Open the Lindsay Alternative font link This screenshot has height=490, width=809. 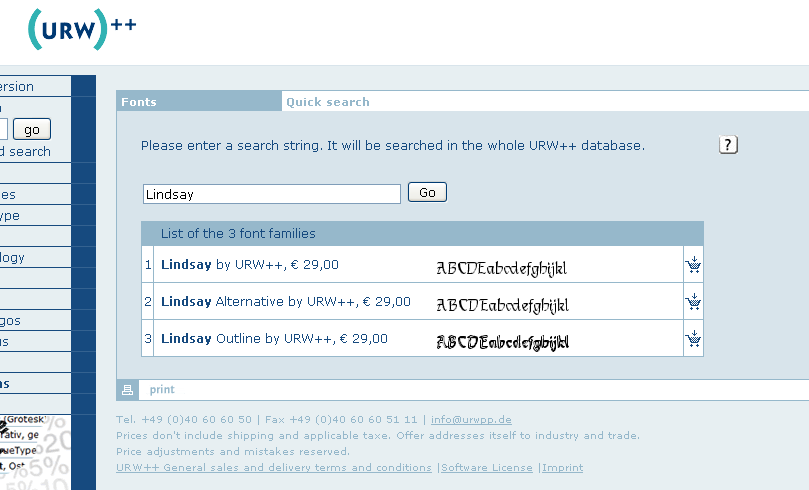click(286, 302)
